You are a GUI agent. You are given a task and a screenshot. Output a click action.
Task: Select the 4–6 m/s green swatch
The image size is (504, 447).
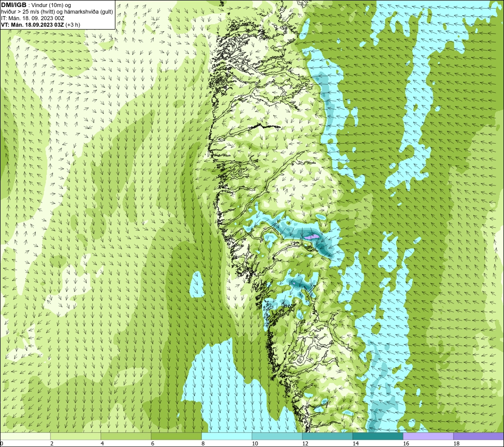pos(126,436)
